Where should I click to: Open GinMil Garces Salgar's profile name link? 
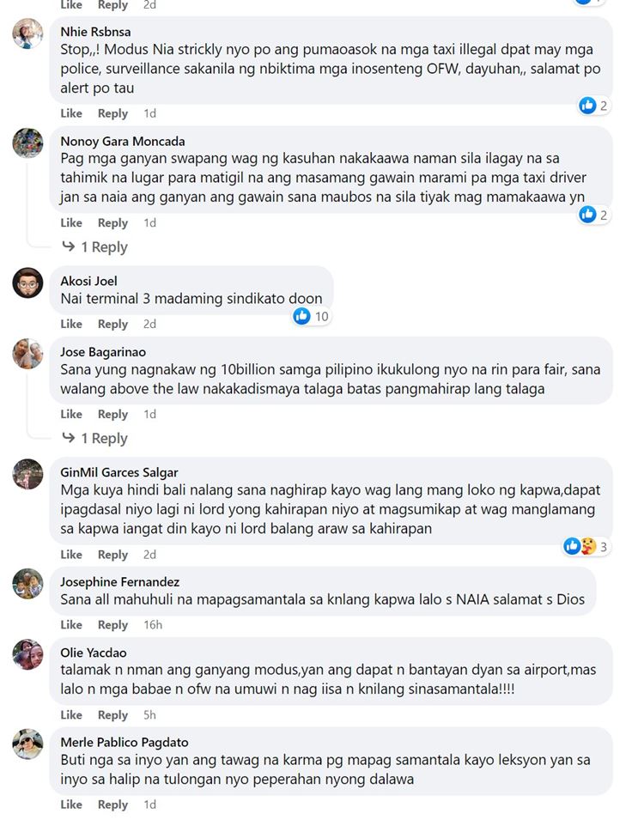119,472
